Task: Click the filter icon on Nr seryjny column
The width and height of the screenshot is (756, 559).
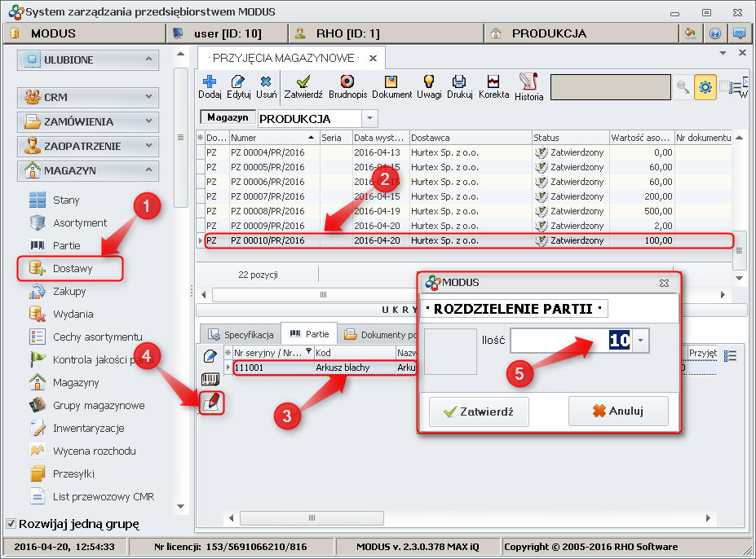Action: 308,352
